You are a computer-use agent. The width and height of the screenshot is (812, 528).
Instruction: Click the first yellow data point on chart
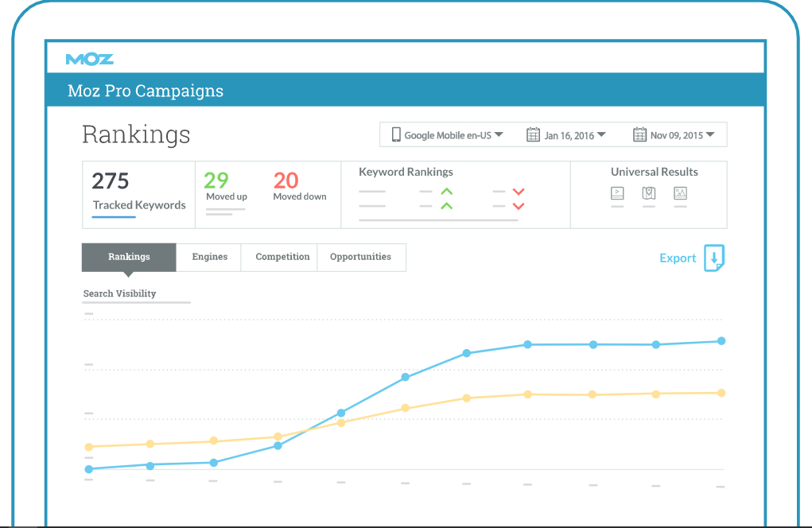tap(89, 447)
